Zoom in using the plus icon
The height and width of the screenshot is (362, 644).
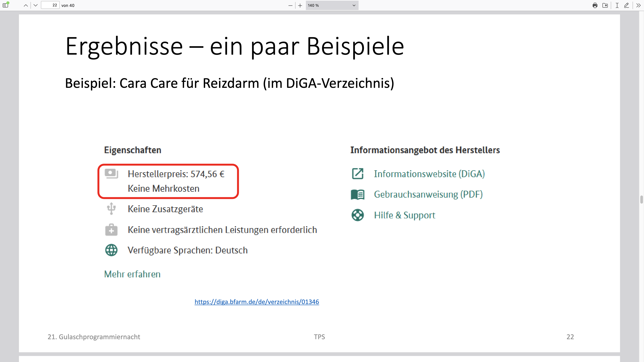tap(300, 5)
